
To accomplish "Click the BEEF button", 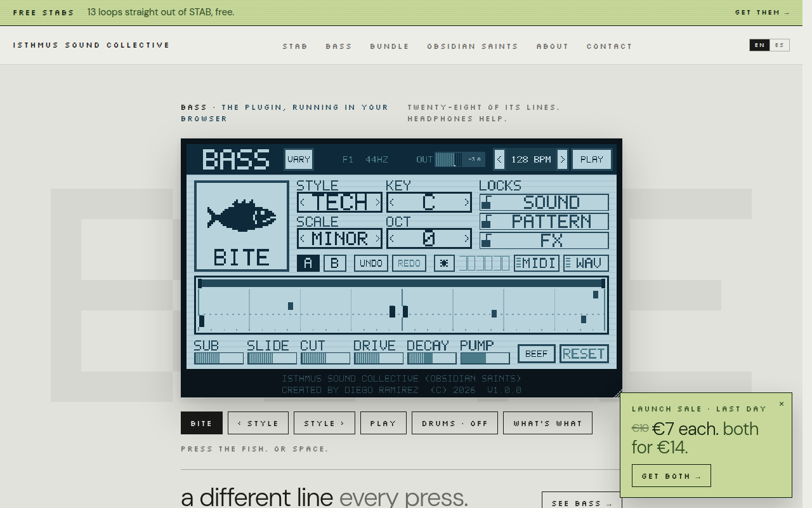I will click(537, 354).
